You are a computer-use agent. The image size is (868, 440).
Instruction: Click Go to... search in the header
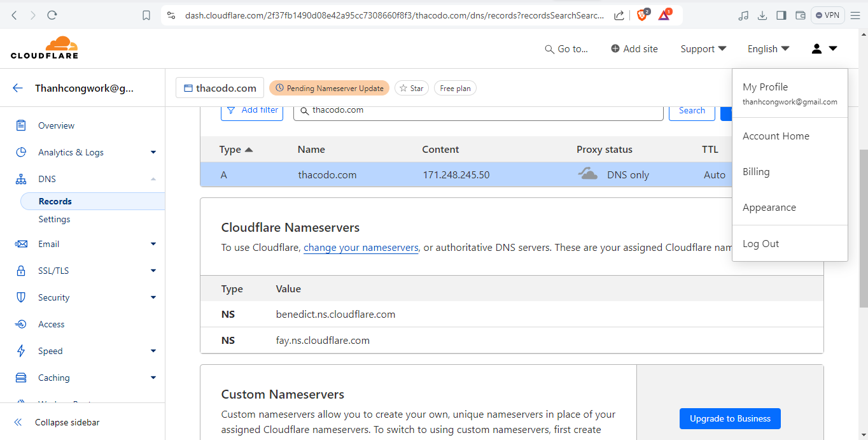(x=566, y=49)
